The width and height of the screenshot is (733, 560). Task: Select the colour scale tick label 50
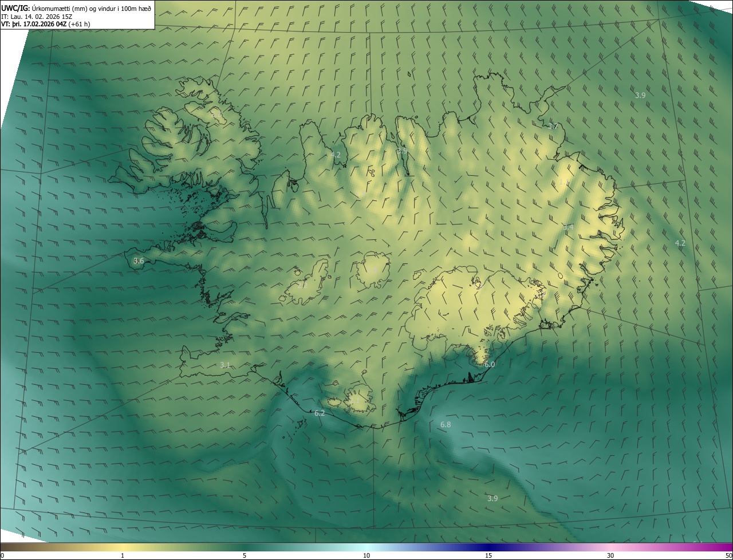[728, 555]
